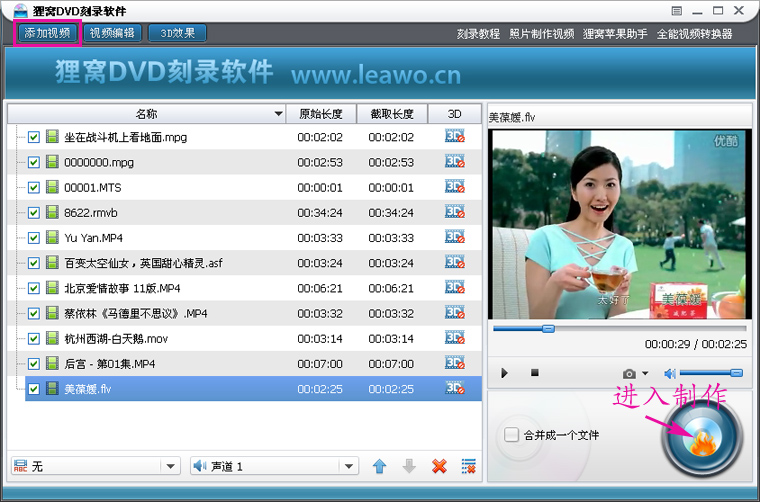Delete selected video with red X
Image resolution: width=760 pixels, height=502 pixels.
pyautogui.click(x=439, y=466)
